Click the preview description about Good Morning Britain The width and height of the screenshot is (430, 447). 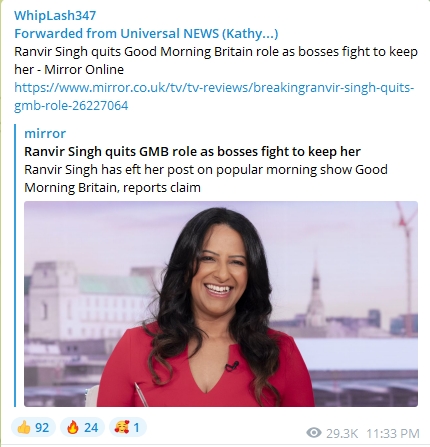[206, 178]
